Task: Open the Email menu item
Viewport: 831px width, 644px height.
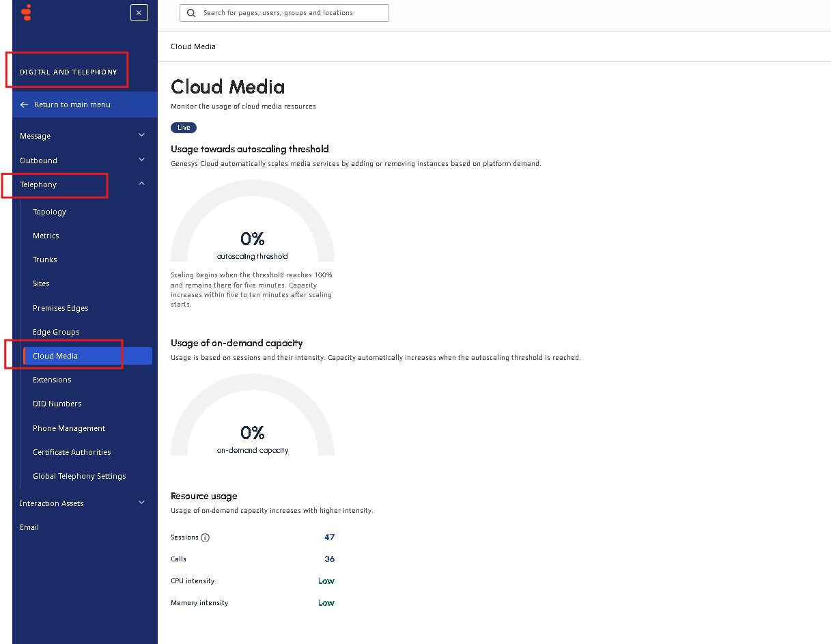Action: 29,527
